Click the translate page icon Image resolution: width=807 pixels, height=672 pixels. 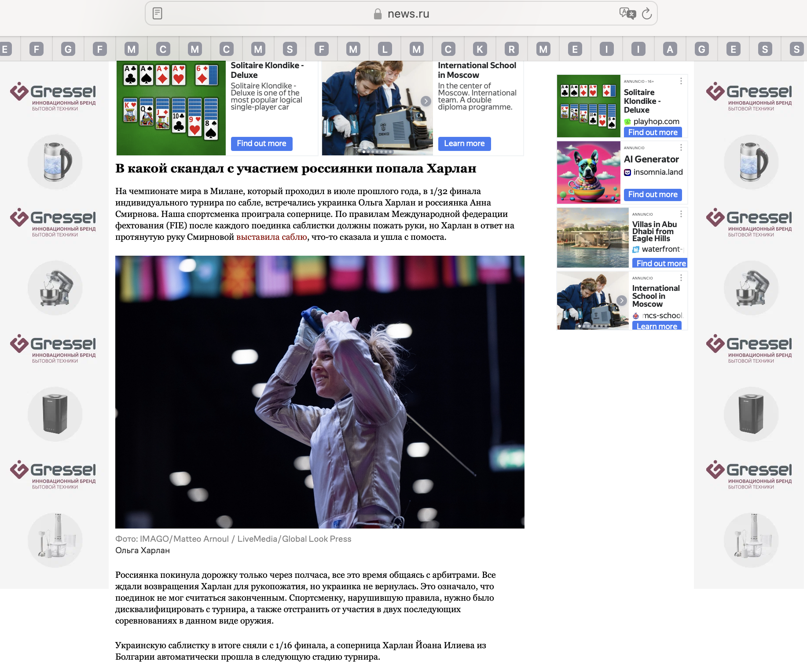[x=627, y=14]
